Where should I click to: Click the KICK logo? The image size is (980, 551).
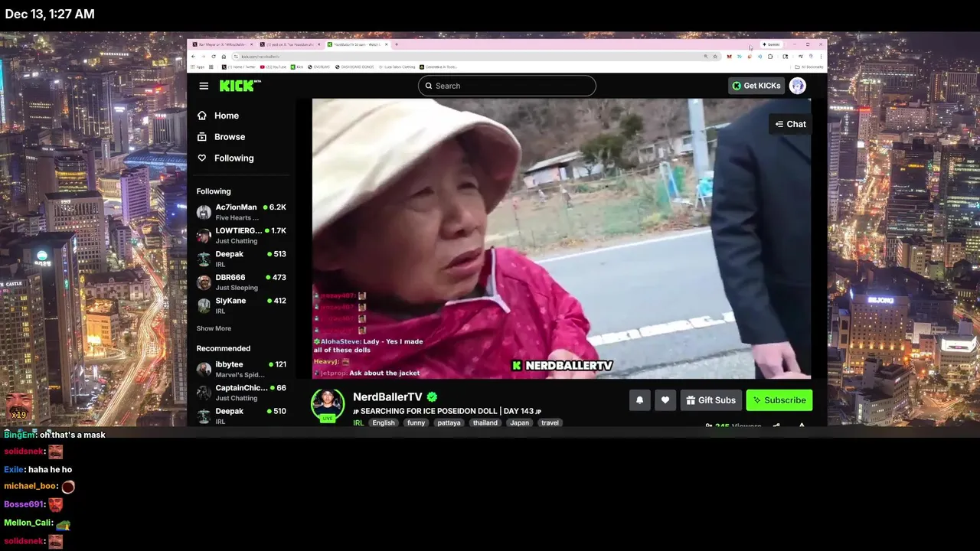coord(240,86)
